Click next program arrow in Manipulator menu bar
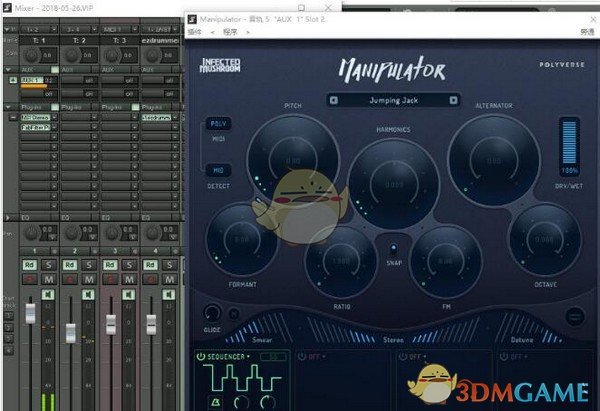This screenshot has width=600, height=411. point(248,33)
